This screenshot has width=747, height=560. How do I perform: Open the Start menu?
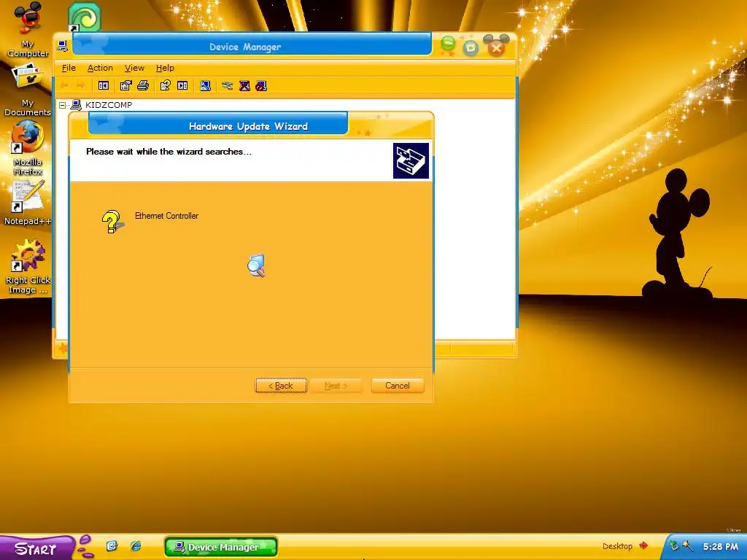(x=36, y=548)
